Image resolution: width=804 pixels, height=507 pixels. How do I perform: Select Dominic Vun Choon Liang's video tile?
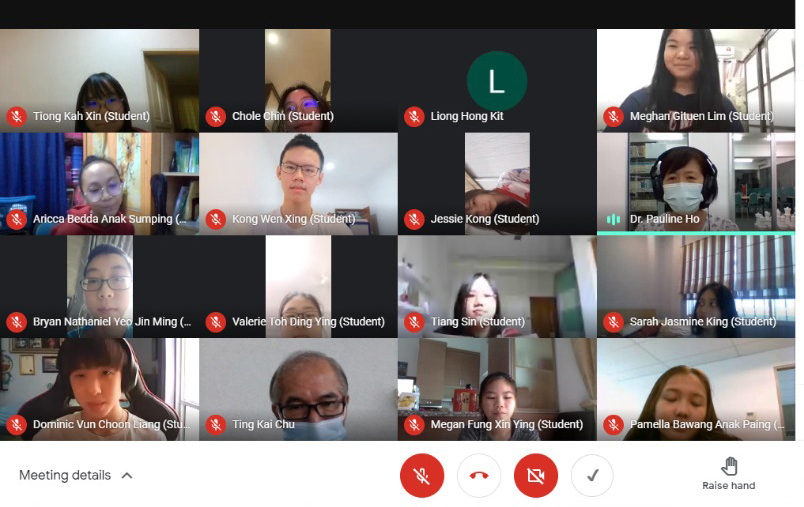[x=99, y=389]
